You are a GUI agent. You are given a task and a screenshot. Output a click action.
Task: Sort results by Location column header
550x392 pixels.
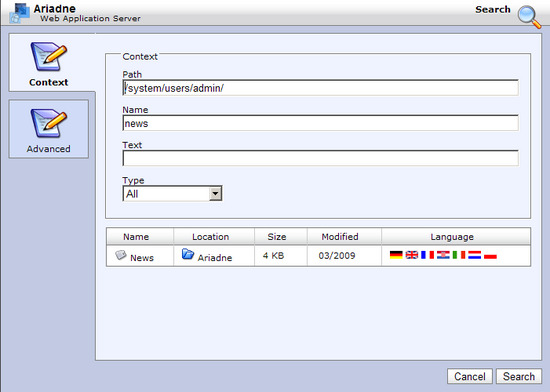click(214, 237)
